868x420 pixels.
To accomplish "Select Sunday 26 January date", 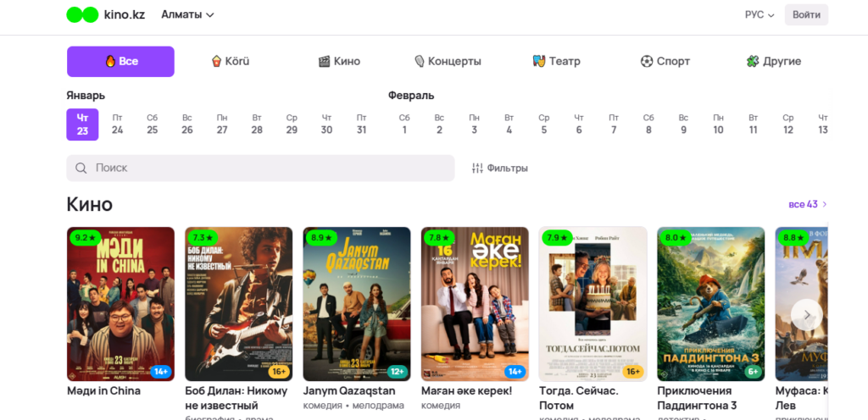I will (x=187, y=124).
